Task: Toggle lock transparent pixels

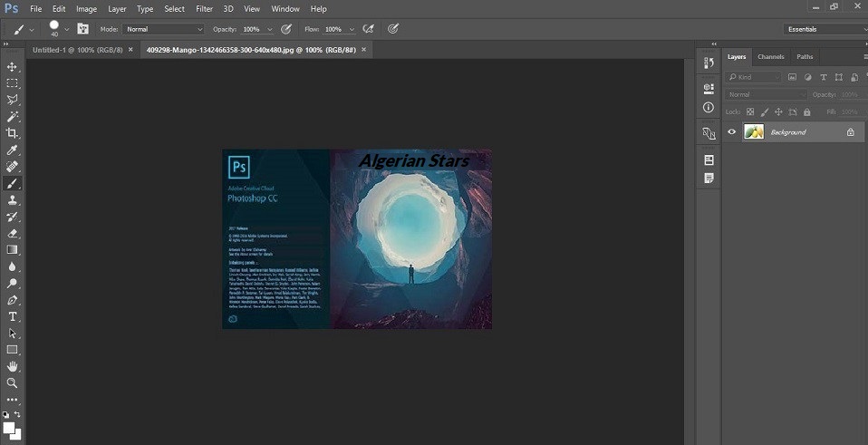Action: (750, 111)
